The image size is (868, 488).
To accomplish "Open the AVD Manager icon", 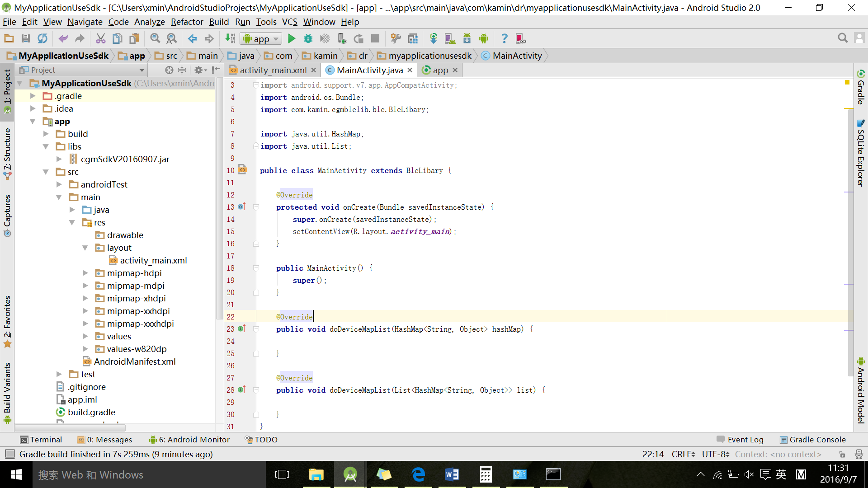I will (x=450, y=39).
